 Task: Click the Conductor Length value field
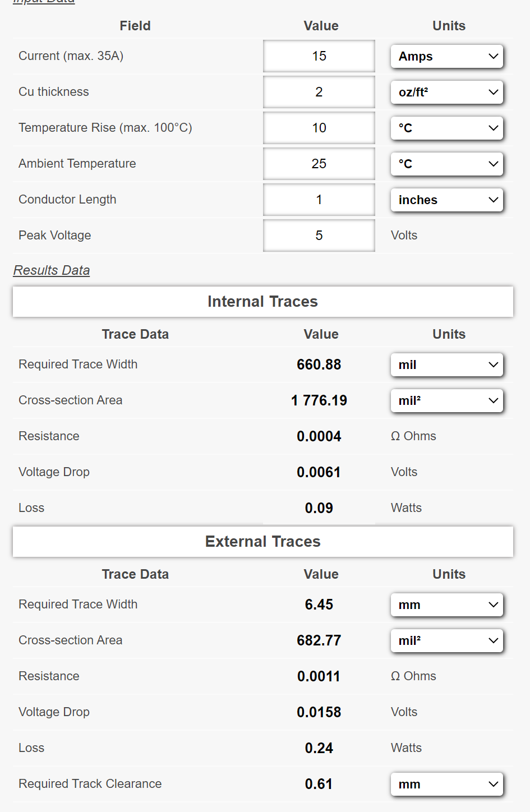coord(319,200)
